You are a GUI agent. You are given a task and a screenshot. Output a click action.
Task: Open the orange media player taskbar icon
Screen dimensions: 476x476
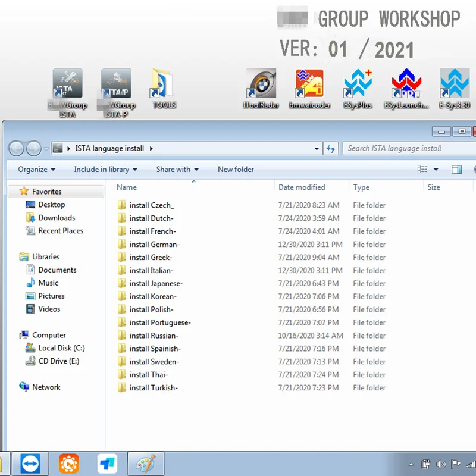click(x=69, y=464)
